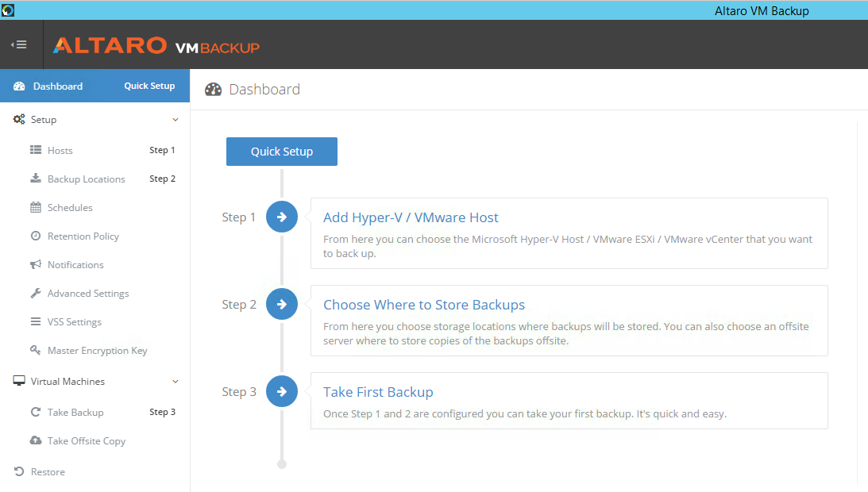Click the Altaro app icon in title bar
This screenshot has height=492, width=868.
pos(8,10)
